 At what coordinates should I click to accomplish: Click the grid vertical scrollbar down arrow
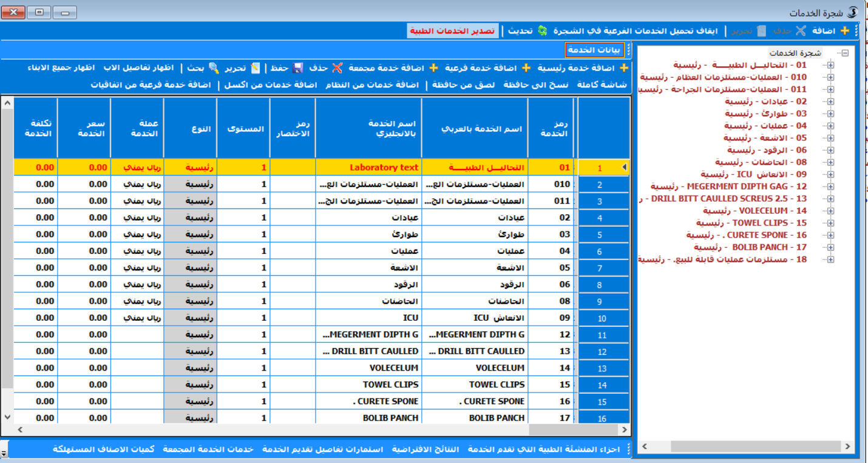7,417
